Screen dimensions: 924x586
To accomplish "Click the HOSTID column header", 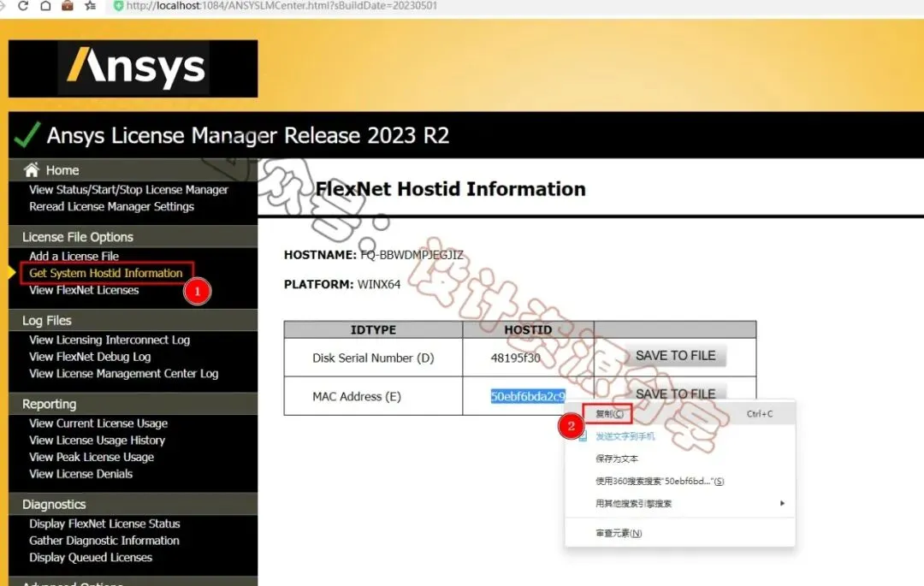I will [528, 330].
